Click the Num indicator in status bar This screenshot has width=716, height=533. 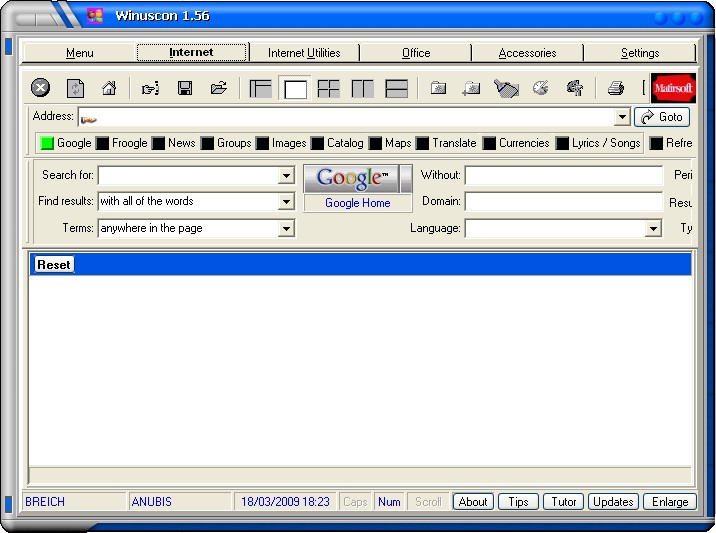click(x=389, y=502)
